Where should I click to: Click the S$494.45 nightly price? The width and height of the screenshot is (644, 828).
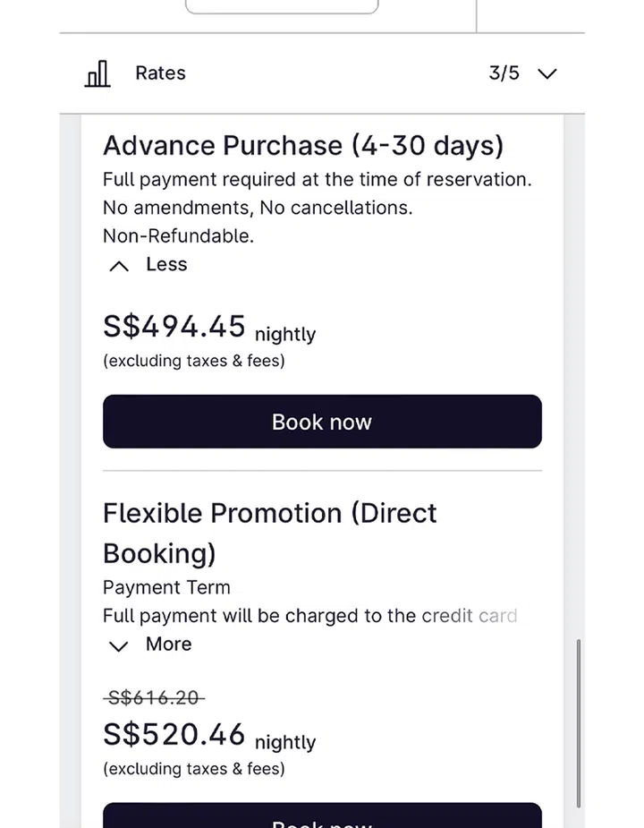click(x=174, y=327)
